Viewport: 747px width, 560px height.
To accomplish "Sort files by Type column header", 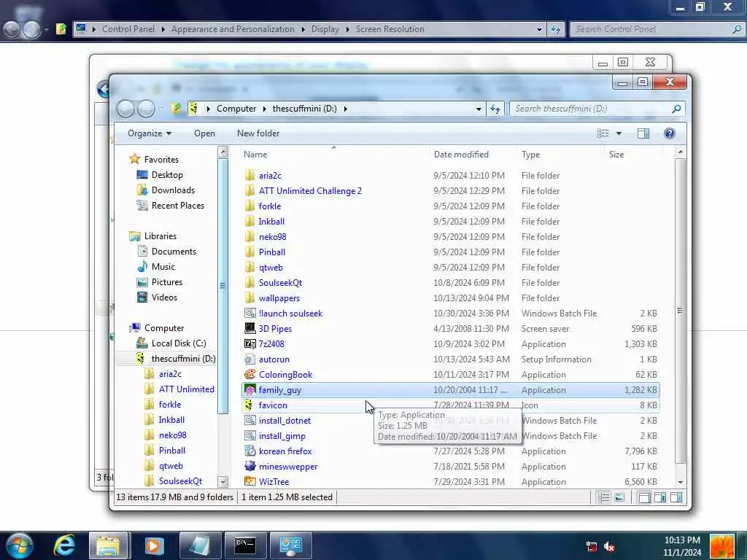I will click(x=560, y=155).
